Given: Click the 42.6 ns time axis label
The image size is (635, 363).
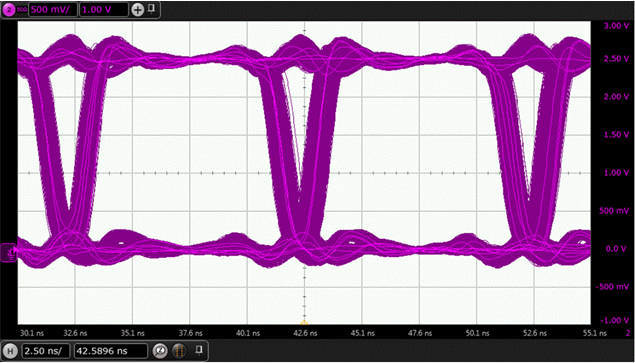Looking at the screenshot, I should 305,333.
